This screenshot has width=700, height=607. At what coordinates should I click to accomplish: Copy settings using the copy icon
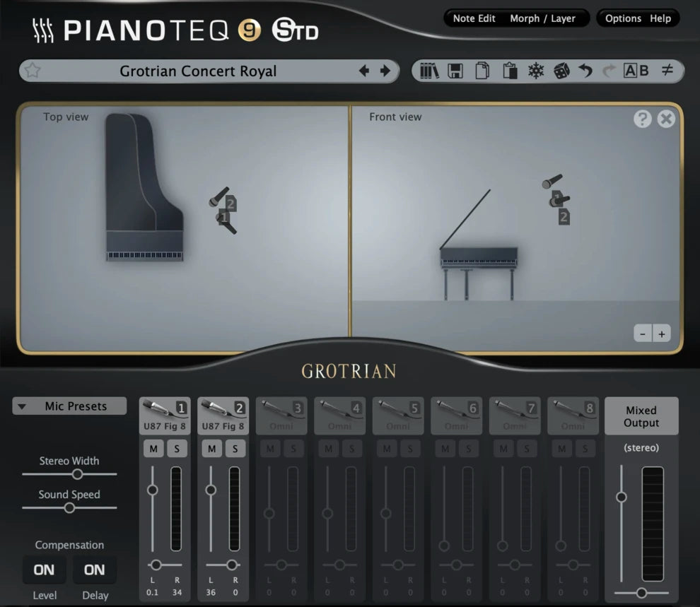point(482,71)
